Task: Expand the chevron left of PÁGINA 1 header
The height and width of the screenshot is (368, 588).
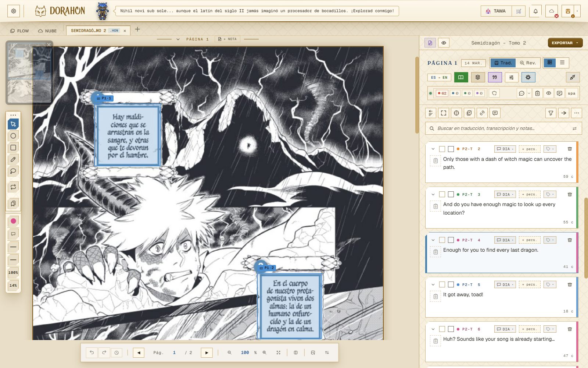Action: point(178,39)
